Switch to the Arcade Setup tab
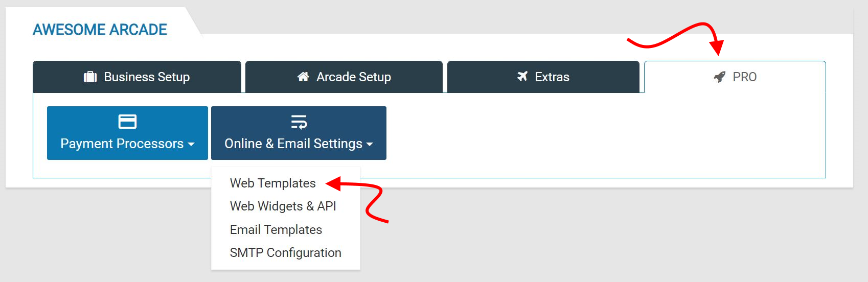 coord(344,77)
